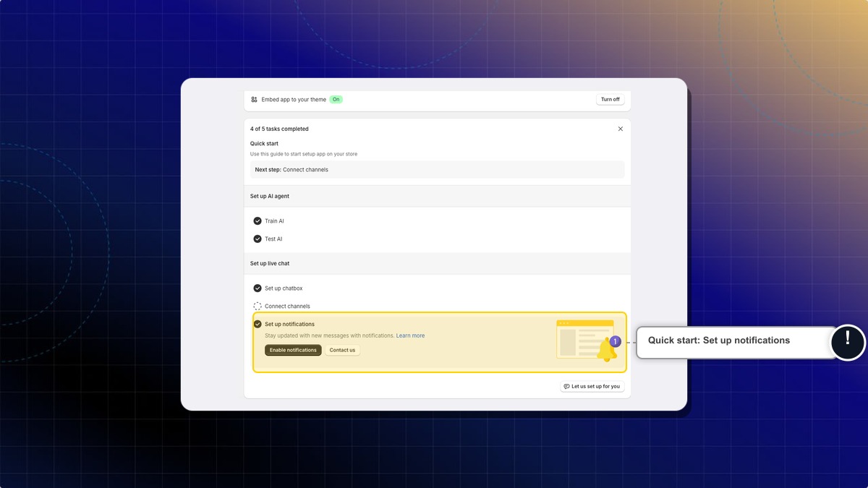Click the Train AI completed checkmark
Screen dimensions: 868x488
[258, 221]
